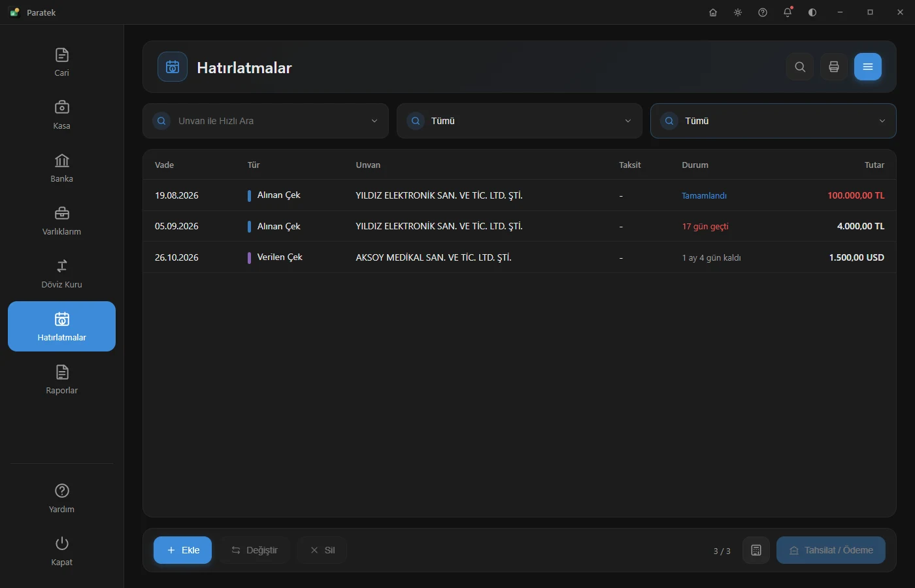Viewport: 915px width, 588px height.
Task: Open the Banka module
Action: click(x=61, y=168)
